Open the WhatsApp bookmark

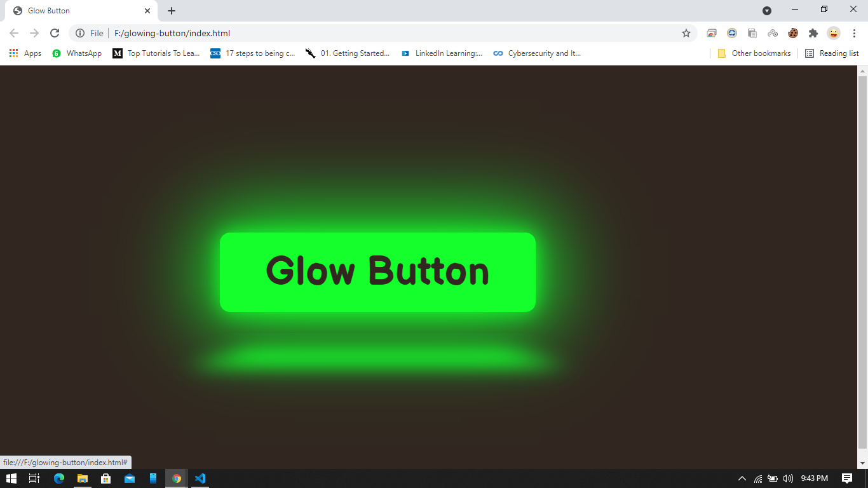[x=76, y=53]
